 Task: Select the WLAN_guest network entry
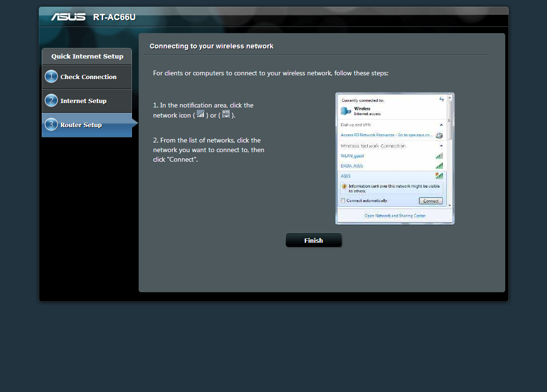pos(352,156)
